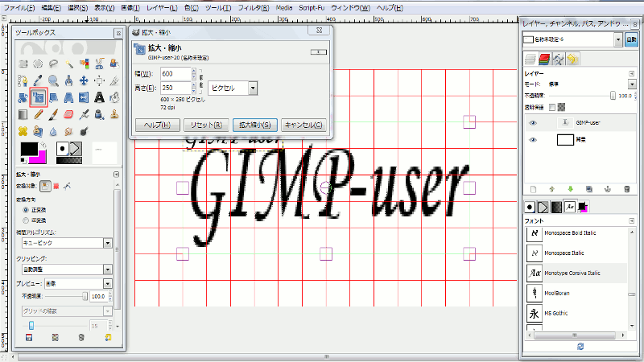The width and height of the screenshot is (644, 362).
Task: Select the Move tool
Action: (85, 80)
